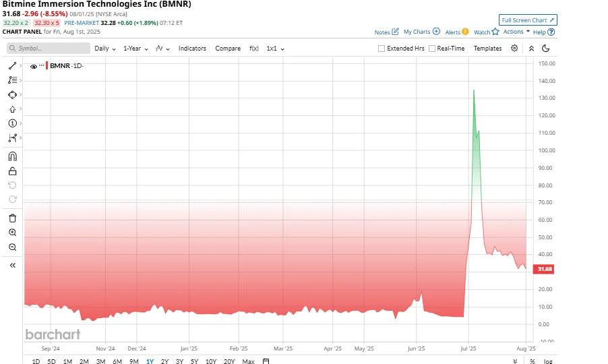Collapse the chart toolbar double chevron

pos(531,49)
